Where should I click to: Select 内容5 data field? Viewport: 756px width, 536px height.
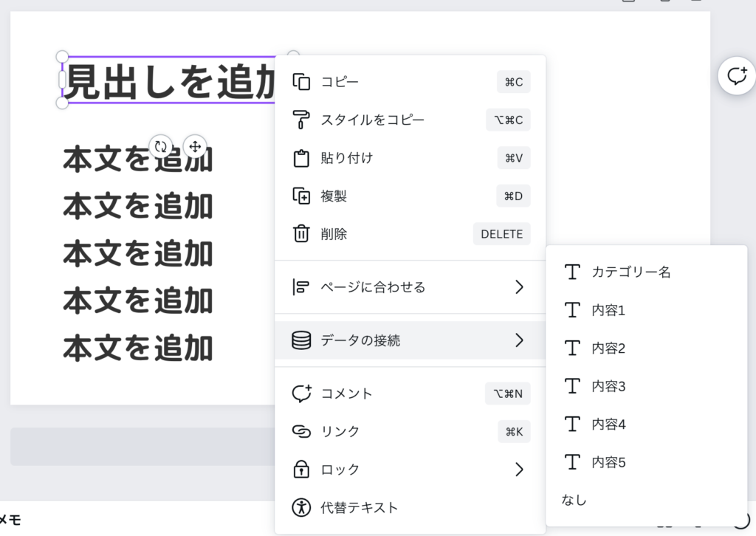click(x=608, y=463)
